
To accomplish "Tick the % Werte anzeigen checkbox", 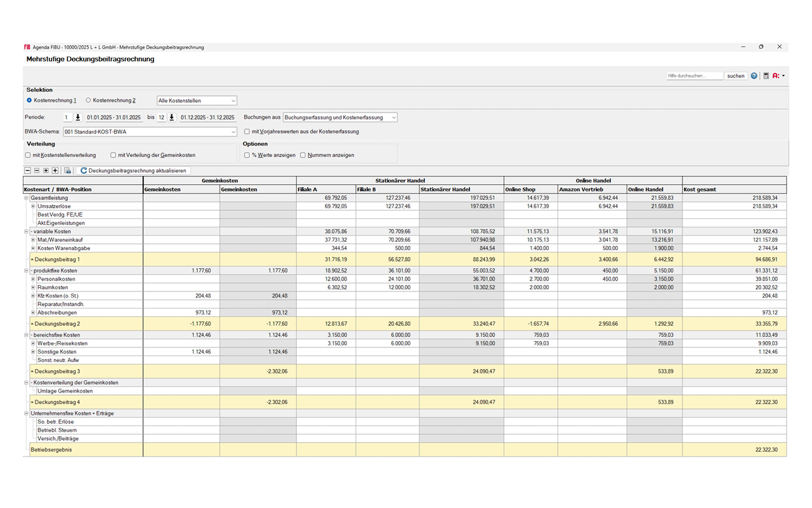I will click(x=247, y=155).
